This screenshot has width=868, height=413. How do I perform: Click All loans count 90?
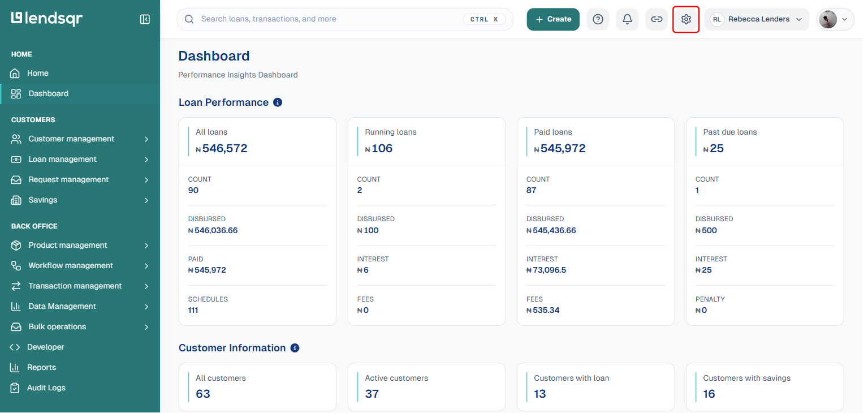pyautogui.click(x=193, y=191)
